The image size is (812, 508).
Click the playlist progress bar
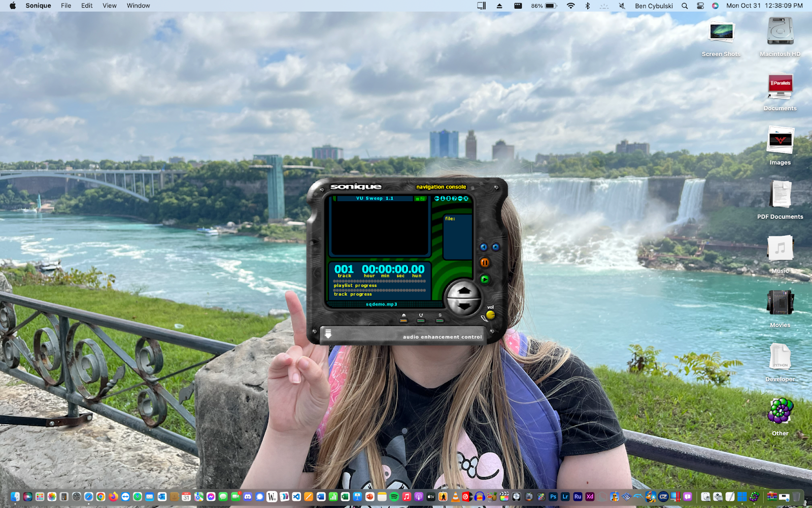point(380,281)
